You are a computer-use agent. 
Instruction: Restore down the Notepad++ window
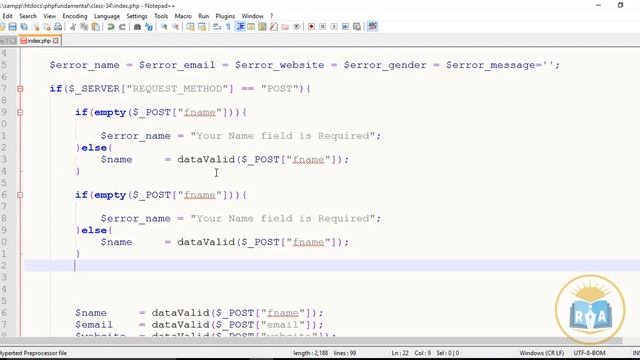coord(620,5)
